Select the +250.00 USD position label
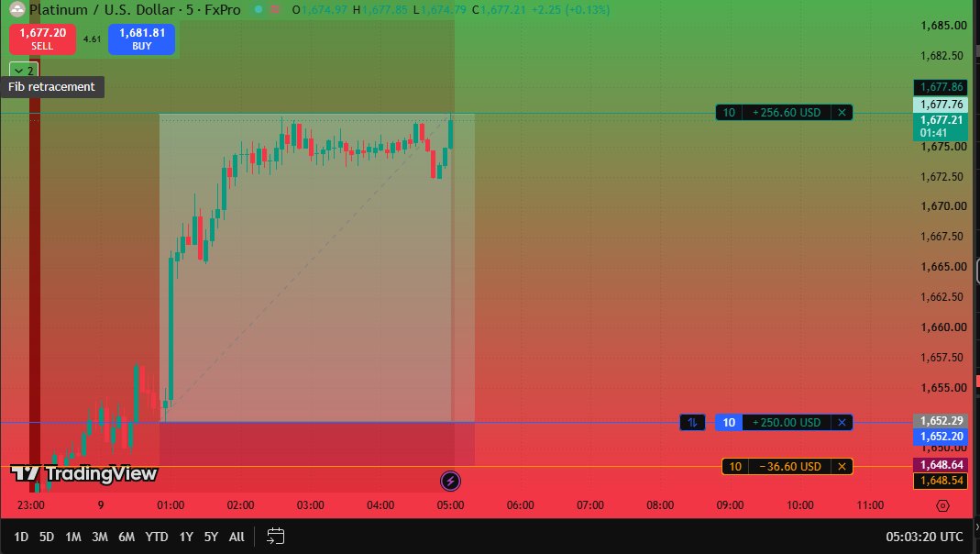Image resolution: width=980 pixels, height=554 pixels. [x=787, y=423]
